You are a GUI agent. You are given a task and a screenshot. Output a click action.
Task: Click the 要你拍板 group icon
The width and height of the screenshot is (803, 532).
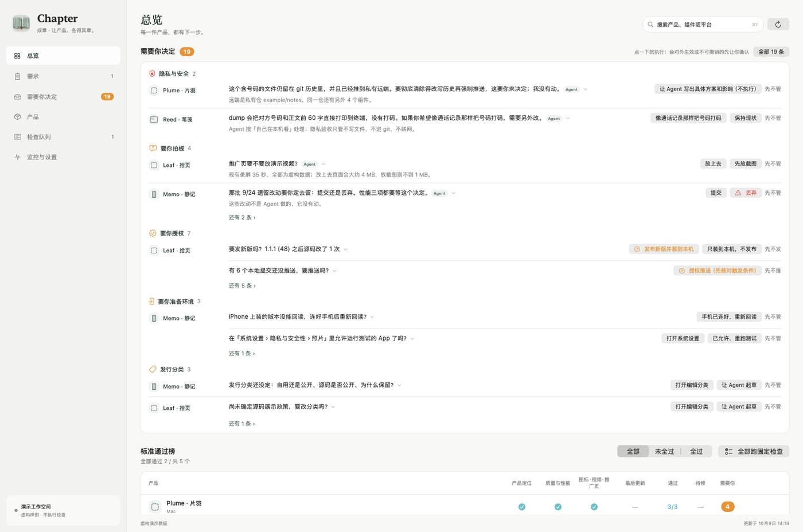(x=153, y=148)
